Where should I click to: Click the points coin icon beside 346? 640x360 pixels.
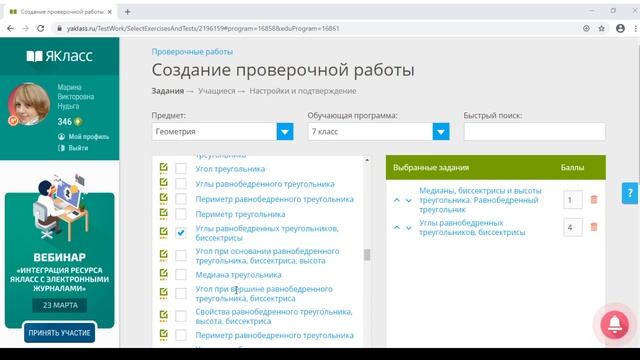[x=78, y=122]
